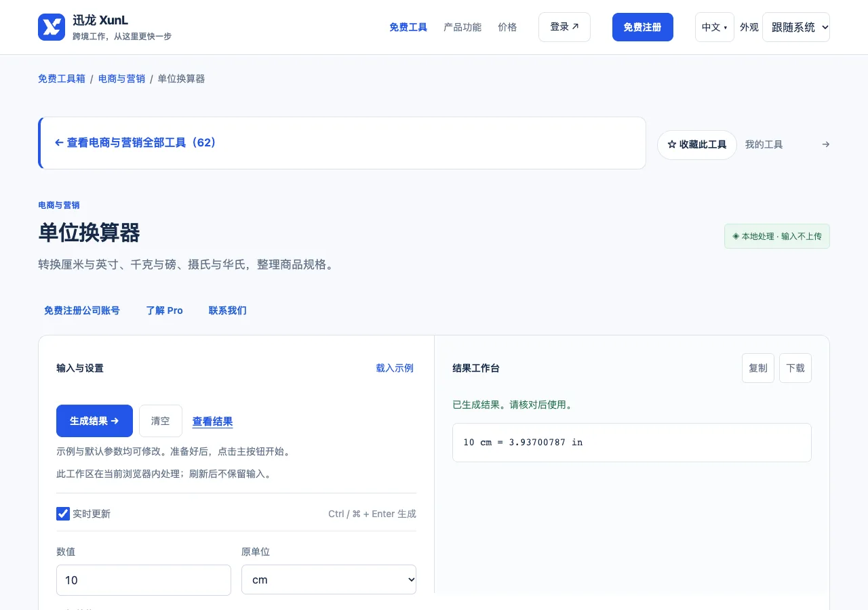Screen dimensions: 868x610
Task: Open the 了解 Pro link
Action: click(164, 310)
